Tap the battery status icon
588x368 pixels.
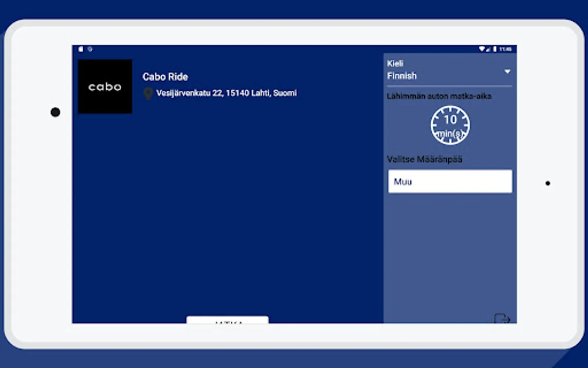coord(494,49)
